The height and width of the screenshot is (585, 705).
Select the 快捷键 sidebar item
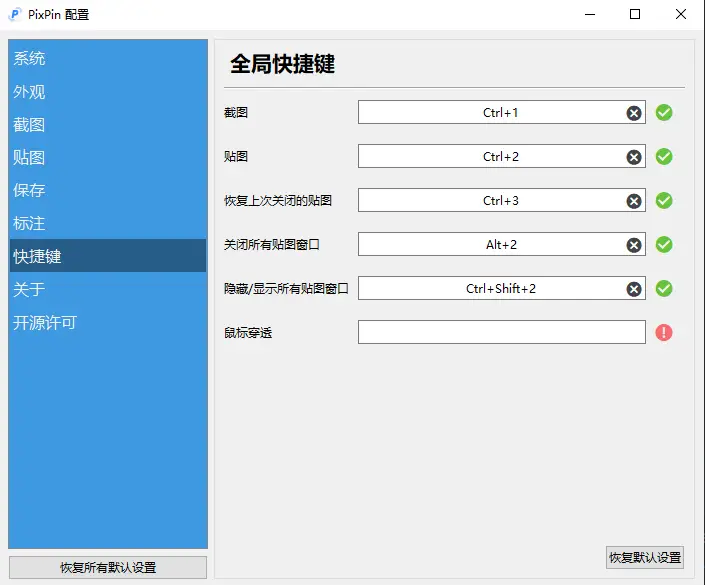click(x=107, y=256)
